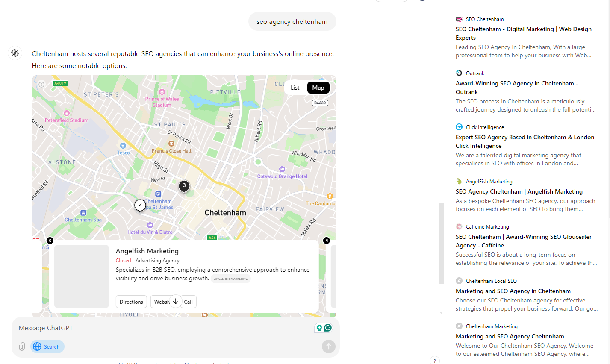
Task: Switch the results to Map view
Action: [x=318, y=88]
